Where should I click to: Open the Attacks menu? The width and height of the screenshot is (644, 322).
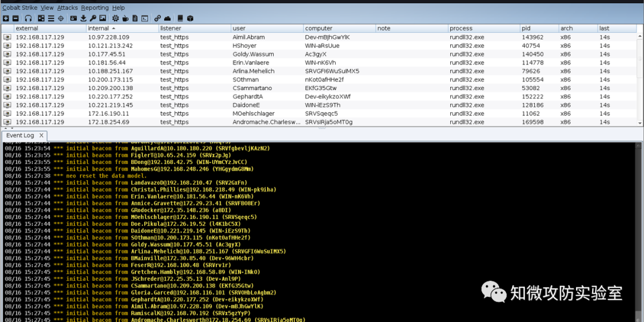tap(67, 8)
